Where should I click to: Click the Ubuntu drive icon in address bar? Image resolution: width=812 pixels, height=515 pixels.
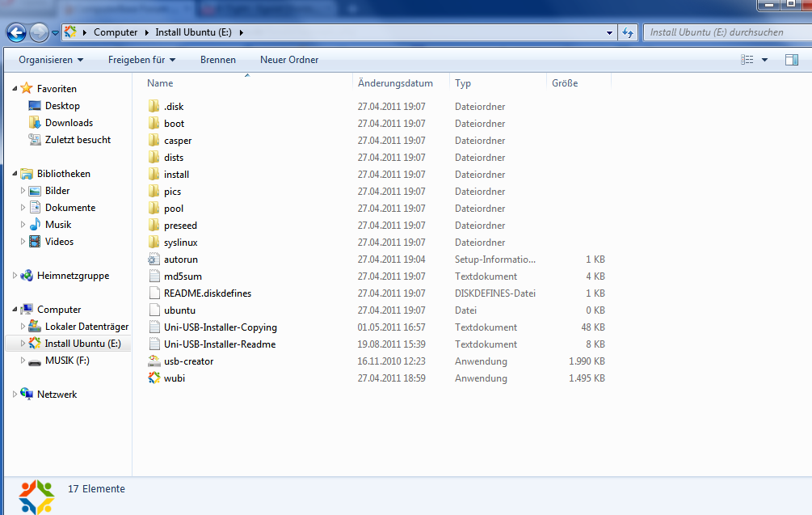(x=70, y=32)
